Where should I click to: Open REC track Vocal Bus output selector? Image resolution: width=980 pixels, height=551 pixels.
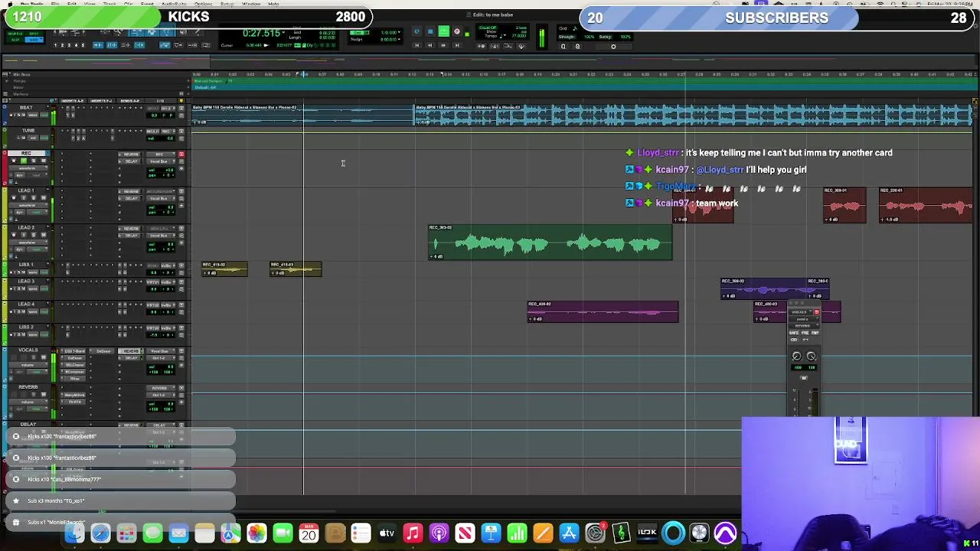click(x=159, y=161)
